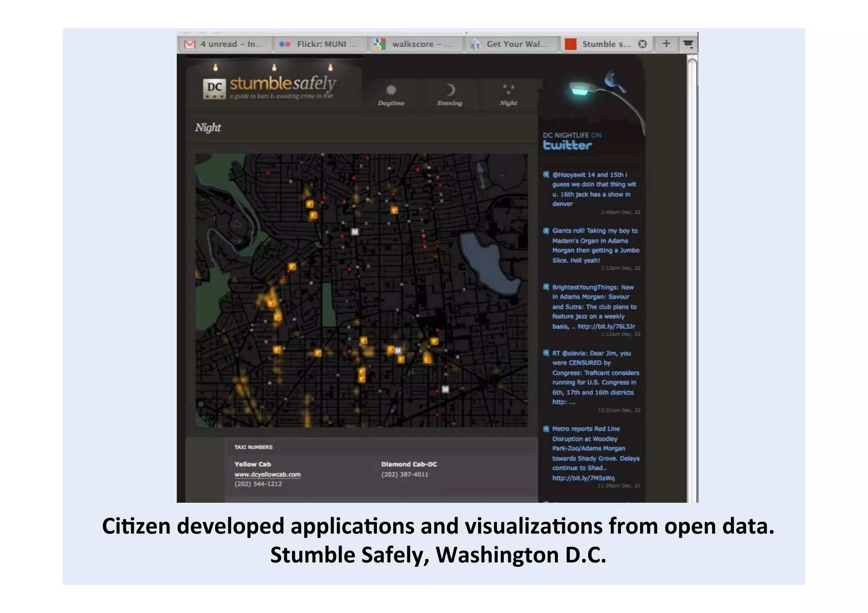Visit the www.dcyellowcab.com link
This screenshot has height=613, width=868.
point(267,474)
